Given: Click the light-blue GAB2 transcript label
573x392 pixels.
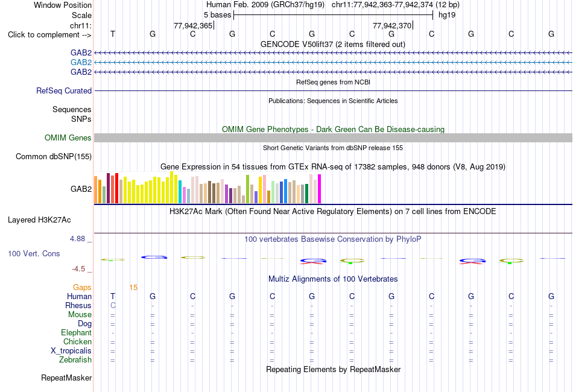Looking at the screenshot, I should click(81, 63).
